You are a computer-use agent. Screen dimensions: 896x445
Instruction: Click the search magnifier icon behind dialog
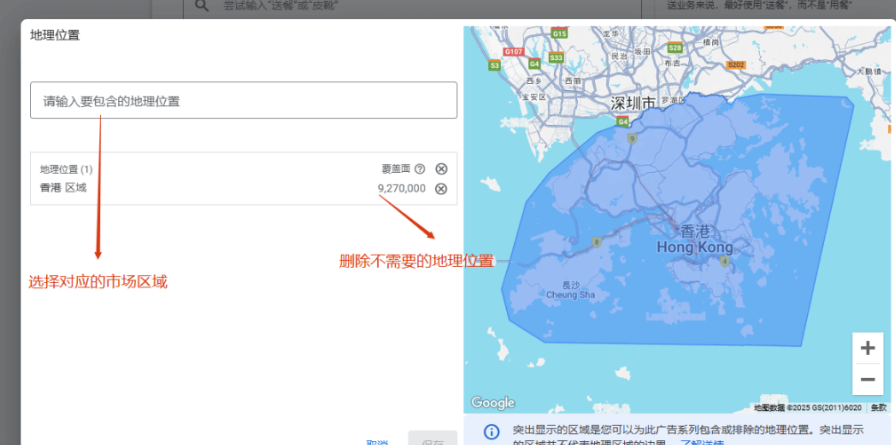(201, 6)
